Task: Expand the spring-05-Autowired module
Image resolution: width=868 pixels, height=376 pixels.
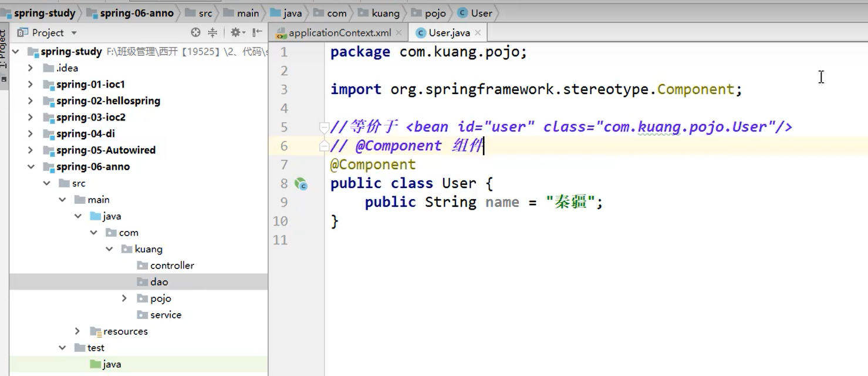Action: [x=31, y=150]
